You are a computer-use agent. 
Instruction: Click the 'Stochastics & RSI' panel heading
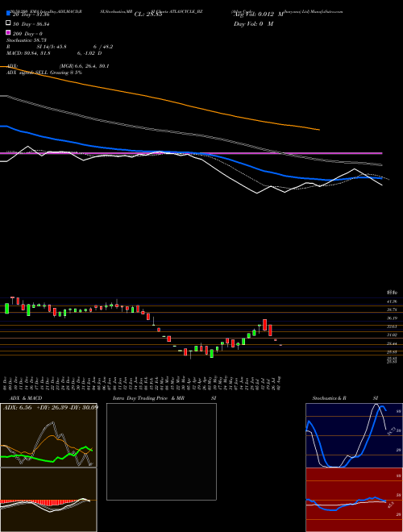(345, 398)
